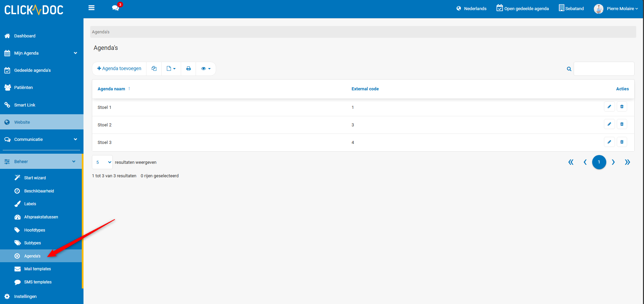Click the hamburger menu icon
This screenshot has height=304, width=644.
(91, 8)
